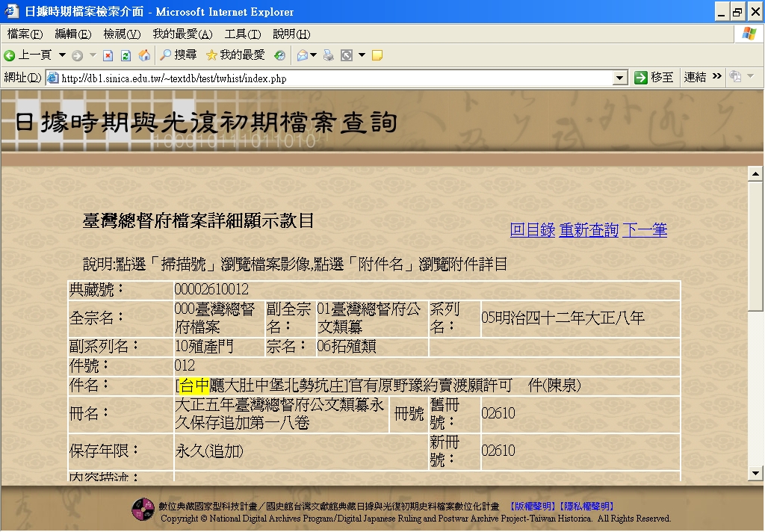
Task: Expand the Back button history dropdown arrow
Action: (x=62, y=55)
